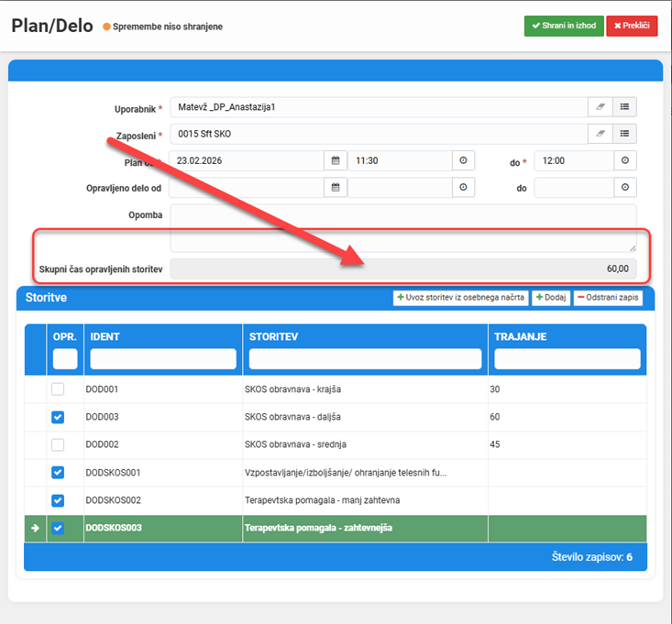This screenshot has height=624, width=672.
Task: Click the Število zapisov: 6 footer
Action: click(x=592, y=557)
